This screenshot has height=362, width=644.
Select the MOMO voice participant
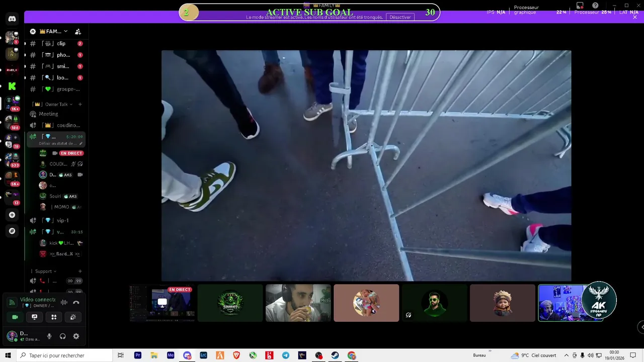tap(61, 207)
